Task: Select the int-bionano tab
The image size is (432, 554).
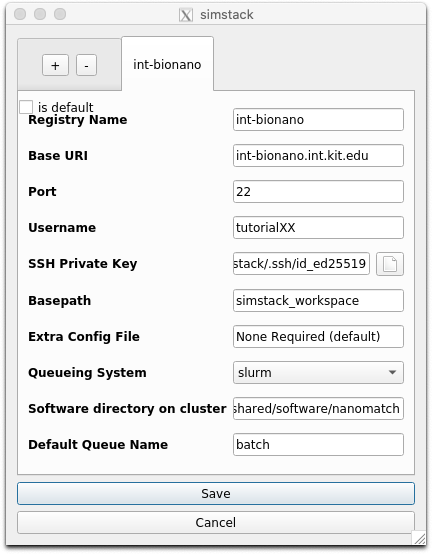Action: [x=167, y=64]
